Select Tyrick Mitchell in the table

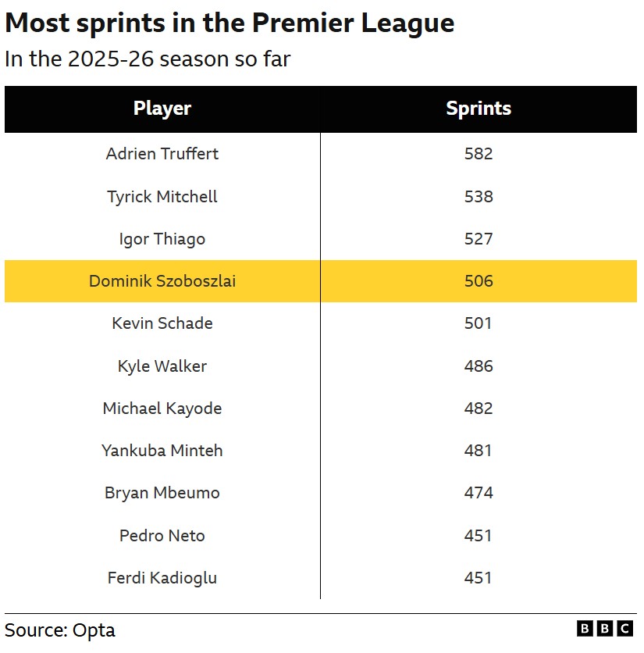(x=162, y=197)
